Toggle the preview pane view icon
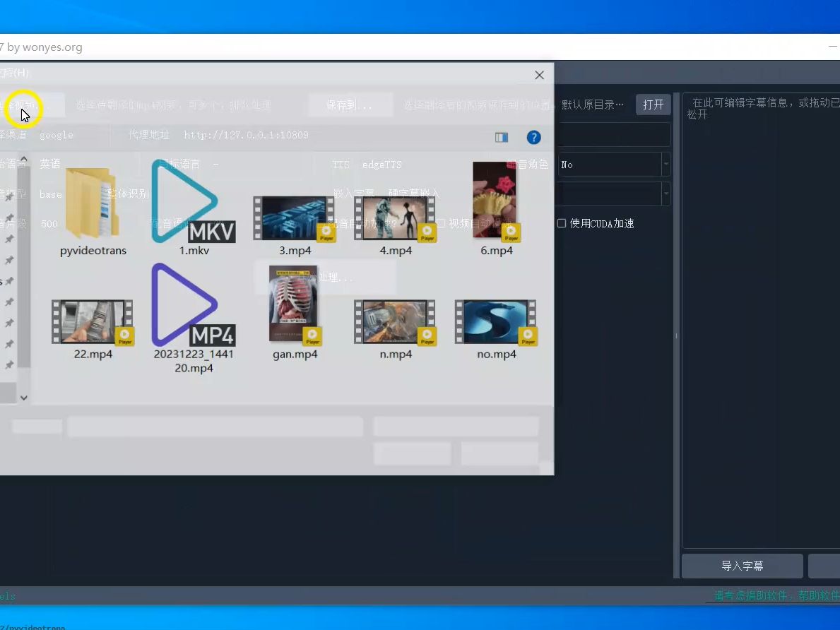This screenshot has height=630, width=840. pos(502,138)
